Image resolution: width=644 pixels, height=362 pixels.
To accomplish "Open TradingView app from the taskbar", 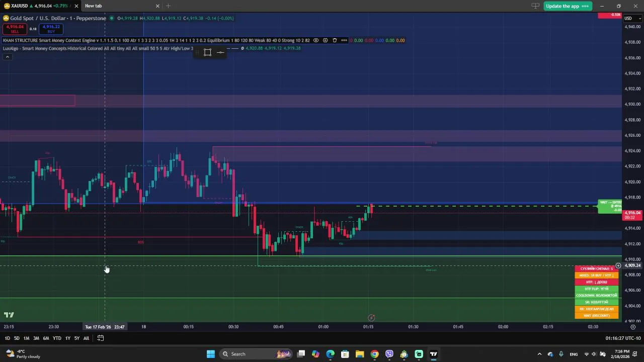I will point(433,354).
